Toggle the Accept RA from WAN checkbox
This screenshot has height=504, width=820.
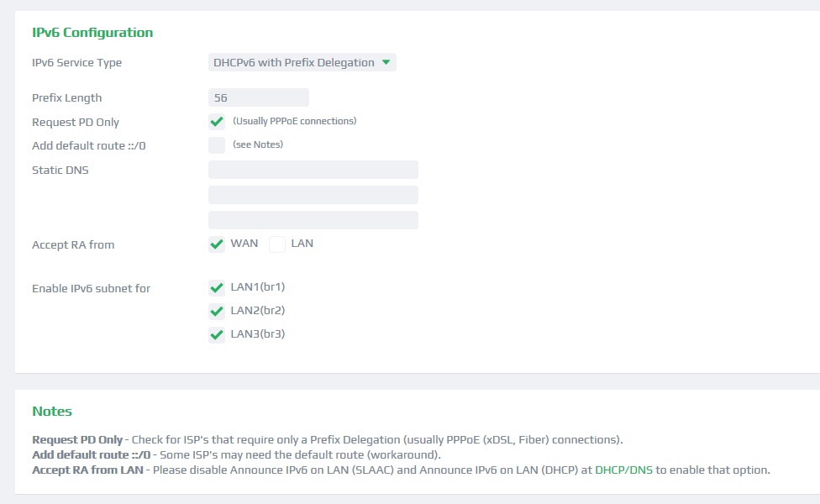coord(217,244)
